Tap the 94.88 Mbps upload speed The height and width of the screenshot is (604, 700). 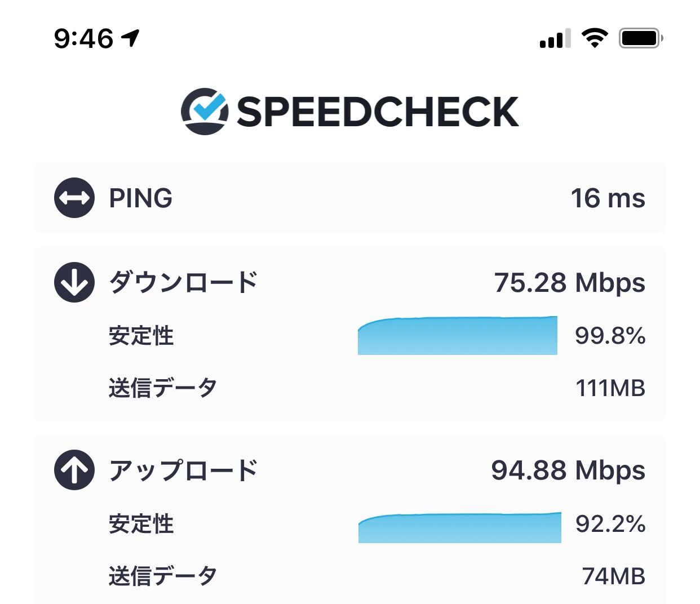[569, 470]
